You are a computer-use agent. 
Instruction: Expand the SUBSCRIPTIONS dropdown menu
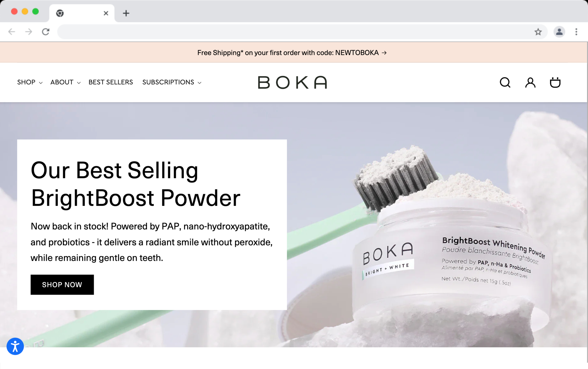172,82
